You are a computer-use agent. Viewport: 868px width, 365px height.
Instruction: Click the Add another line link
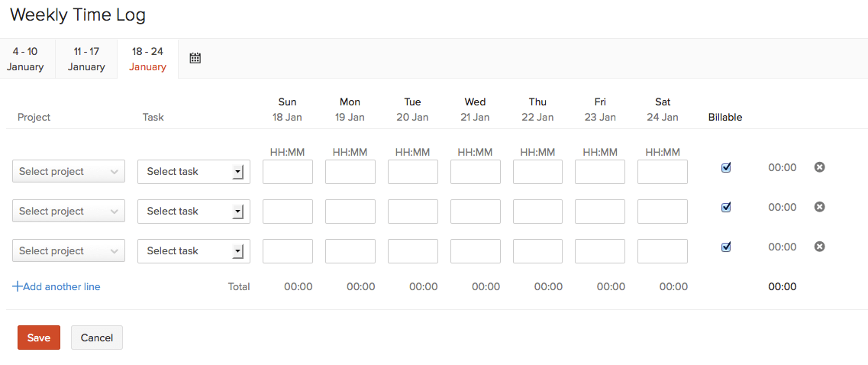tap(56, 287)
